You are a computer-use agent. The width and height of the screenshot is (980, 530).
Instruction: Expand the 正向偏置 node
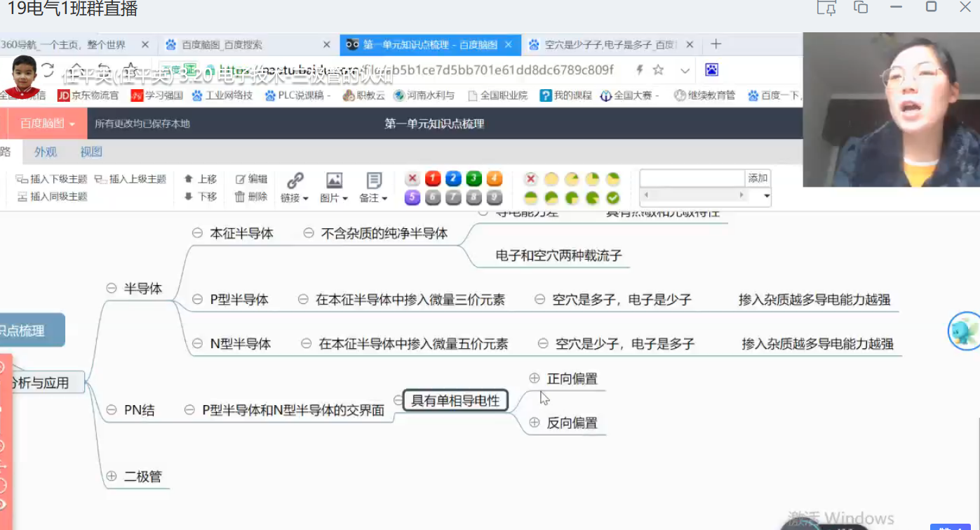pos(535,378)
